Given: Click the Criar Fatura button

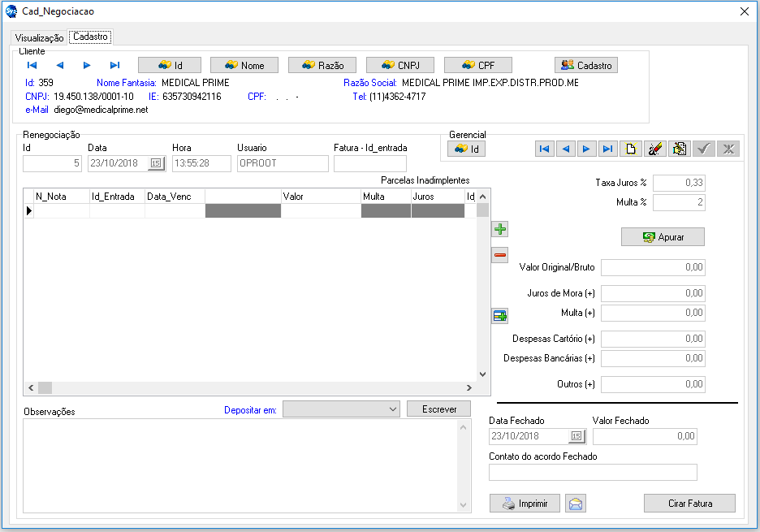Looking at the screenshot, I should (689, 504).
